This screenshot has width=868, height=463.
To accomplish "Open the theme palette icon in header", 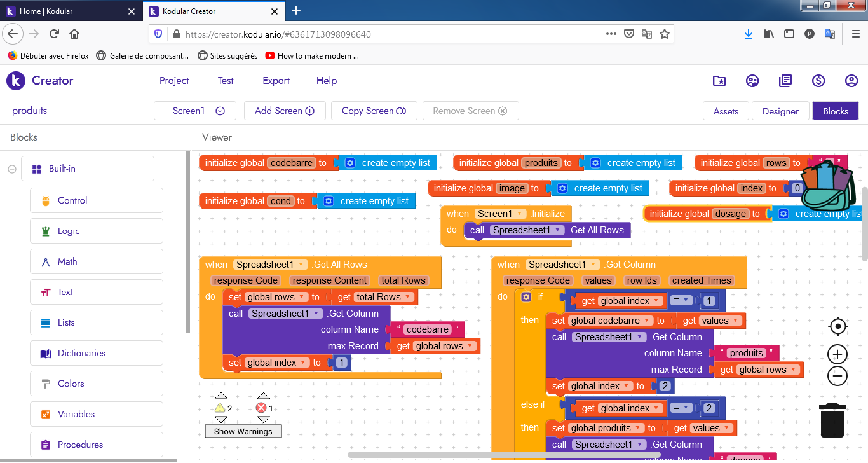I will click(752, 81).
